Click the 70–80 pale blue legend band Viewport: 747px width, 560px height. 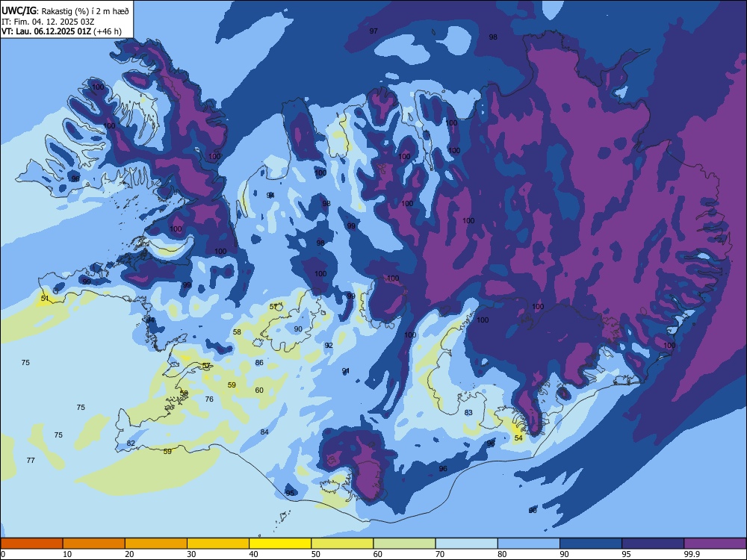tap(466, 544)
